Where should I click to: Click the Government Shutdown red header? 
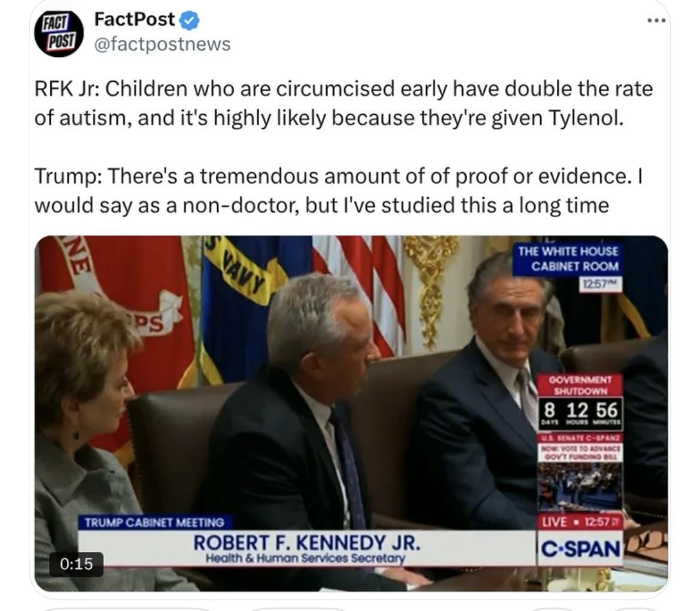click(580, 386)
